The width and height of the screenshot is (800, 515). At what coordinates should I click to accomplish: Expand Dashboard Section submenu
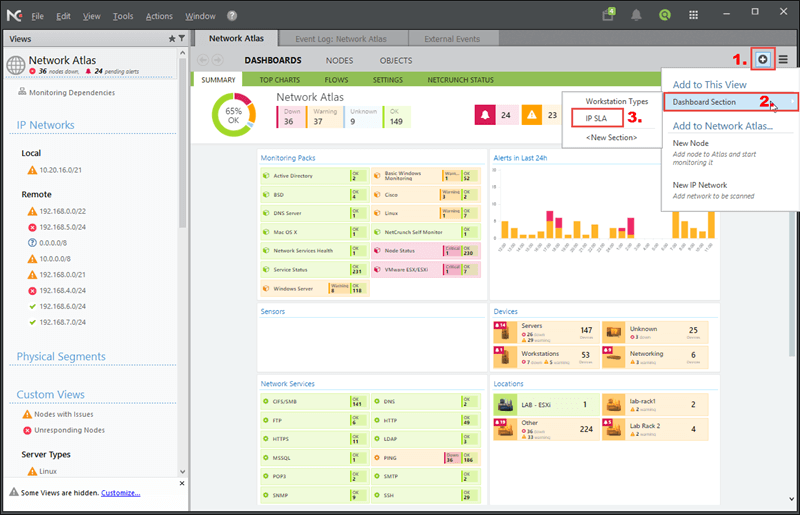point(731,102)
